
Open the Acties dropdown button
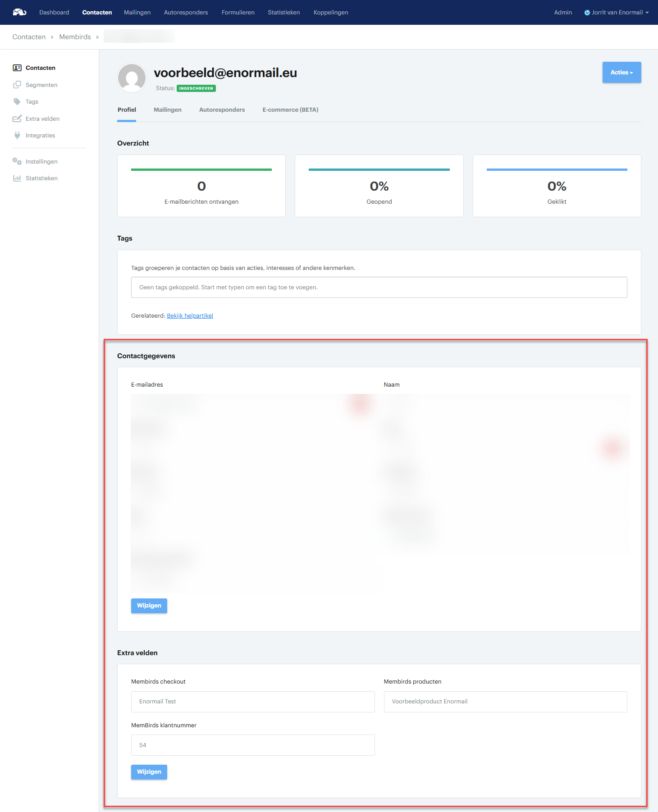pyautogui.click(x=621, y=73)
